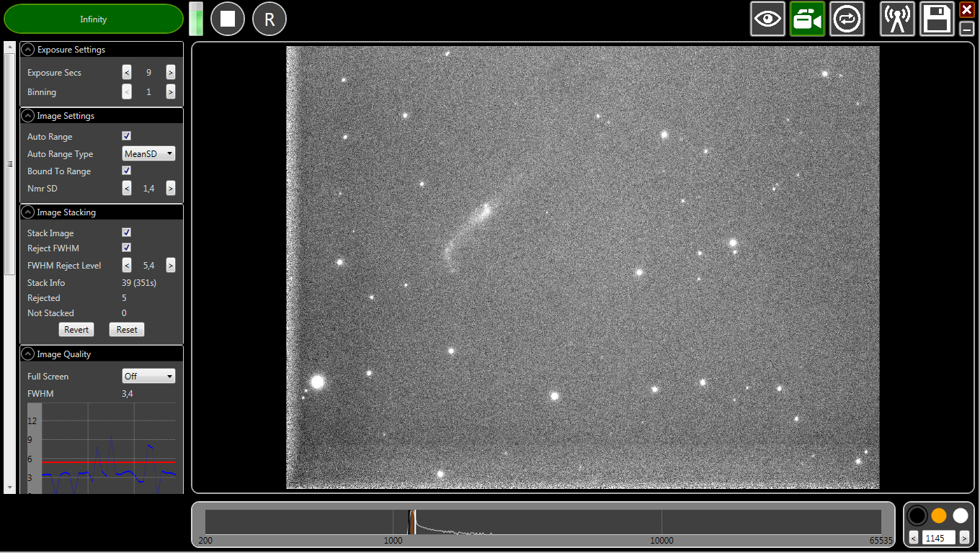Select the black point circle
The height and width of the screenshot is (553, 980).
coord(917,516)
